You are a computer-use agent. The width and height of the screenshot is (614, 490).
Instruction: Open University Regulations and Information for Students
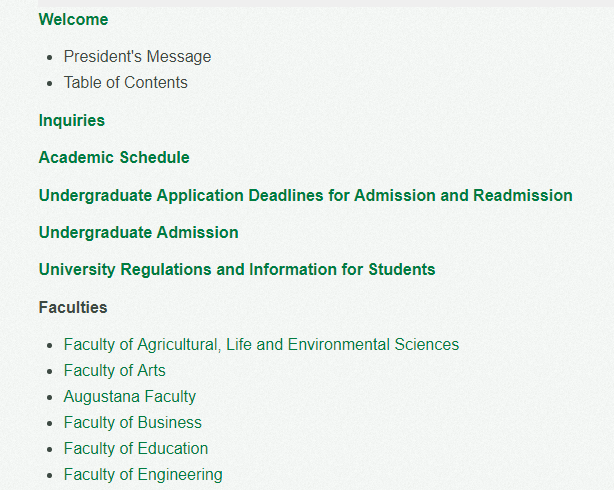(237, 269)
